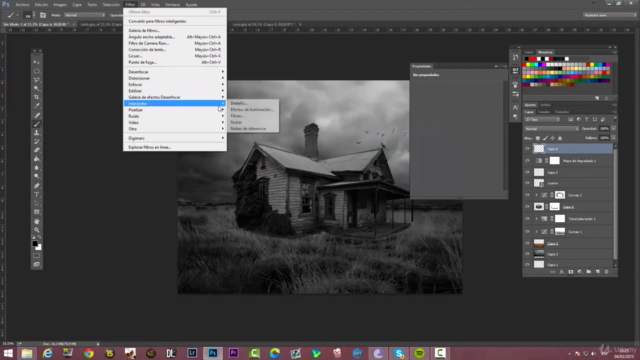Switch to the Canales tab
Screen dimensions: 640x360
click(x=544, y=112)
